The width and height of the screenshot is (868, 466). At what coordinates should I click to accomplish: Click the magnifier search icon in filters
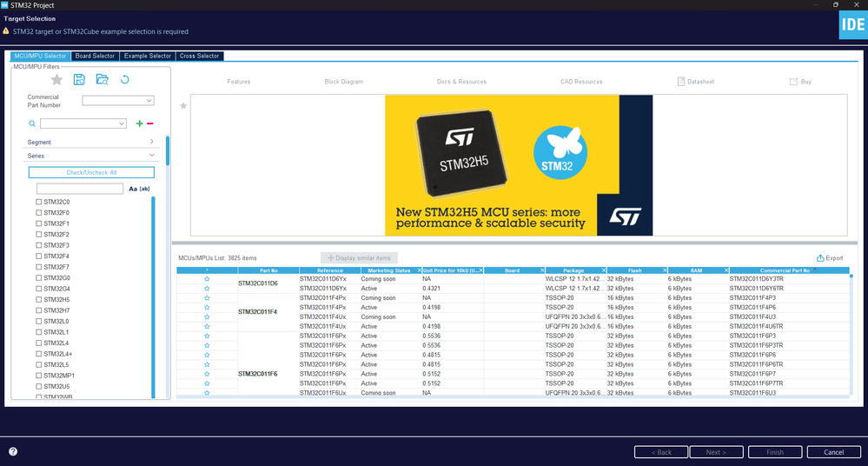click(32, 123)
